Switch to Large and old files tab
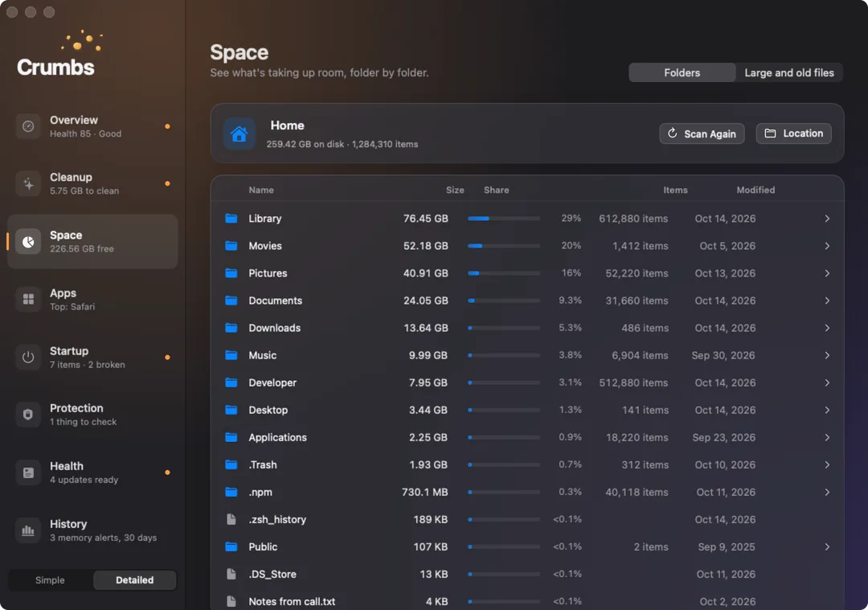868x610 pixels. click(789, 72)
